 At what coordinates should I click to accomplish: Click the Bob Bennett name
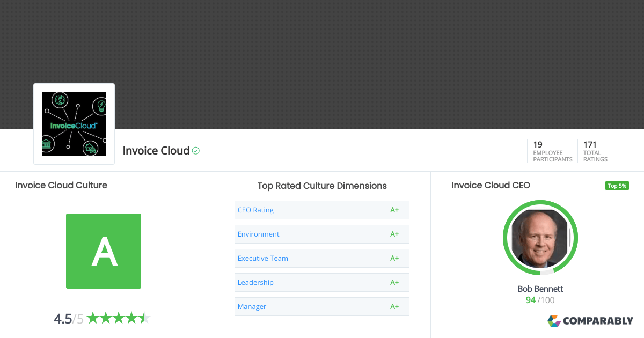tap(540, 289)
